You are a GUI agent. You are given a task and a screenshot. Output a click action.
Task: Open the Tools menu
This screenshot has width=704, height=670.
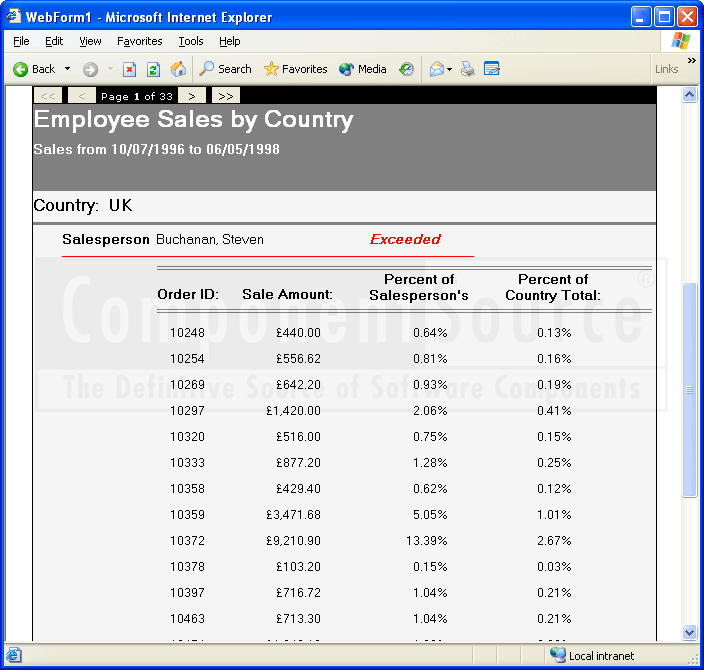pyautogui.click(x=191, y=41)
